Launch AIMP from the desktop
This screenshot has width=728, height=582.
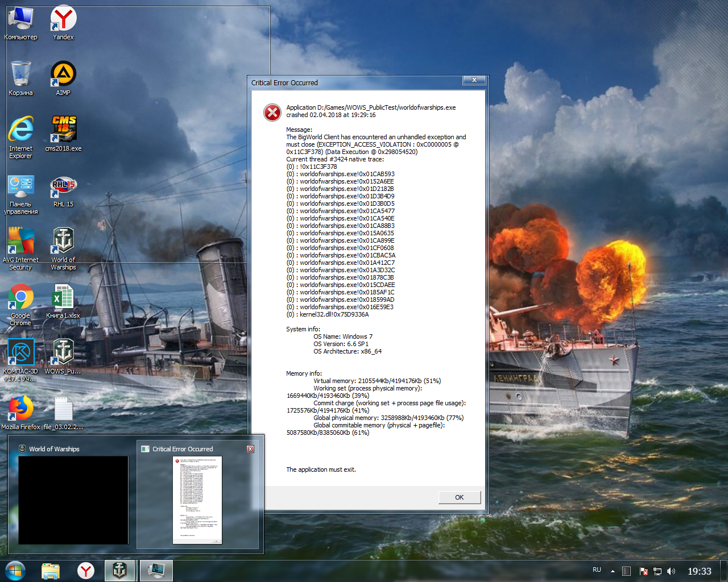pos(63,74)
